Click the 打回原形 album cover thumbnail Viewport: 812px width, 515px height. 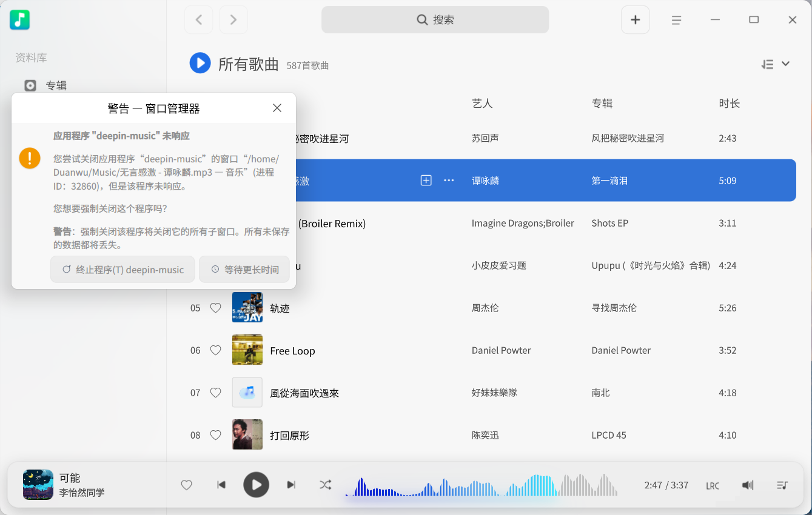click(x=247, y=434)
